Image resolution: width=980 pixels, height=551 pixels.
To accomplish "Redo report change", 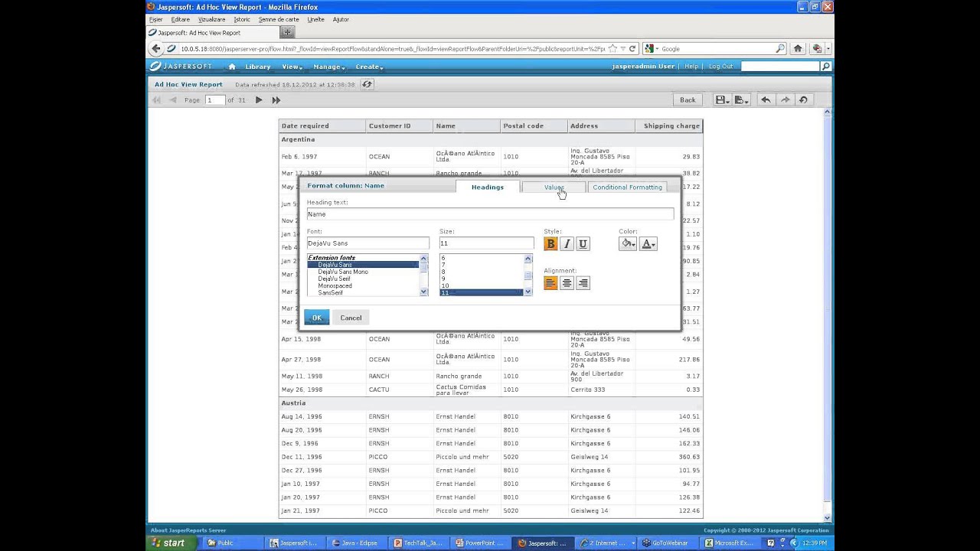I will [x=785, y=99].
